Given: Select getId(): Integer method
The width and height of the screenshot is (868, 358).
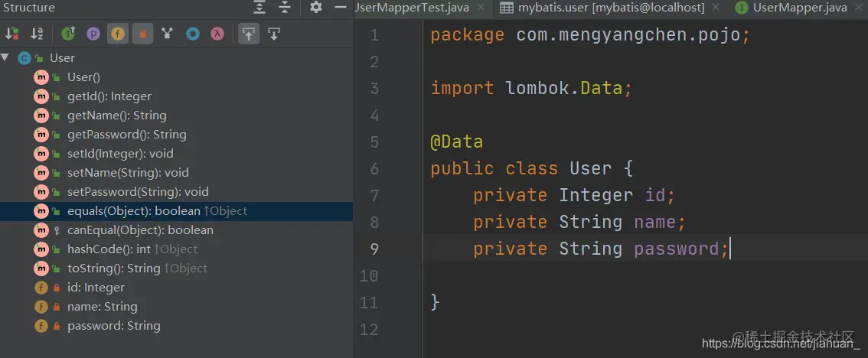Looking at the screenshot, I should 109,96.
